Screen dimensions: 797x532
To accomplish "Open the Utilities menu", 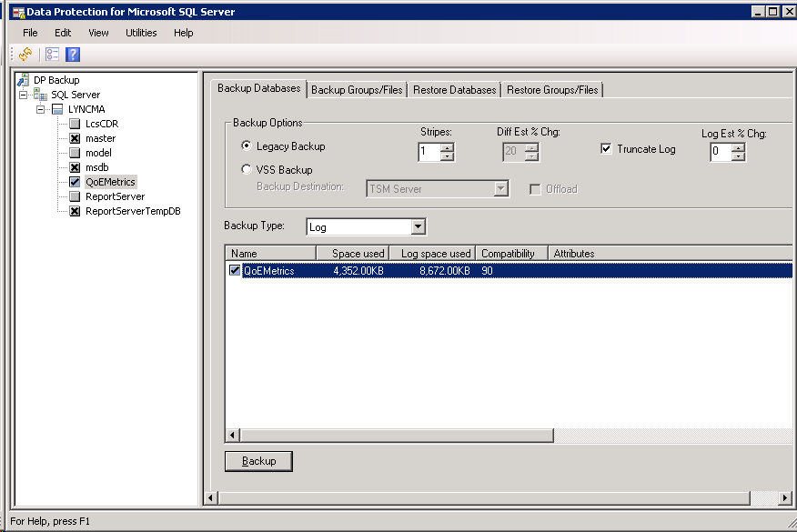I will 141,33.
